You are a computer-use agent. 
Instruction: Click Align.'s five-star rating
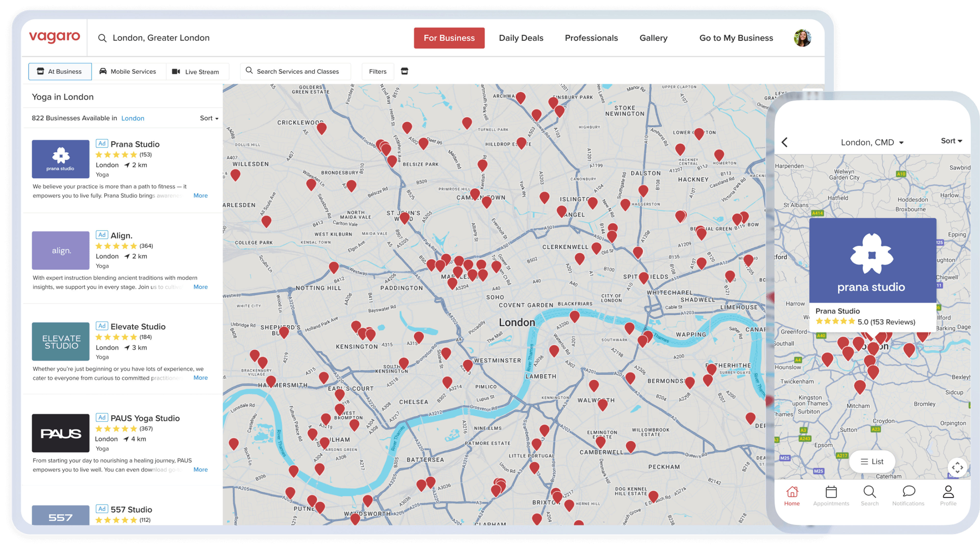click(x=116, y=246)
